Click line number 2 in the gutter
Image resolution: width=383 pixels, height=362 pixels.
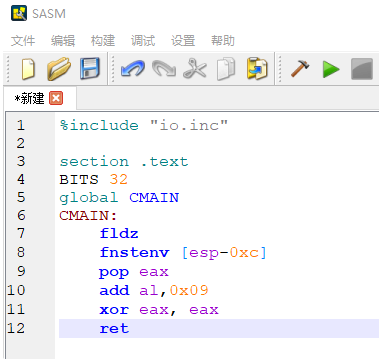(x=21, y=143)
